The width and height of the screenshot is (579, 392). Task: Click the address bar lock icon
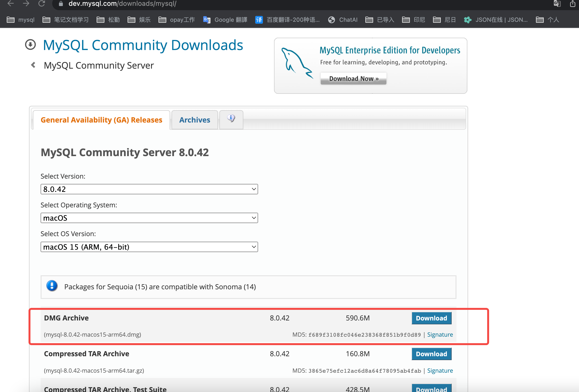61,4
